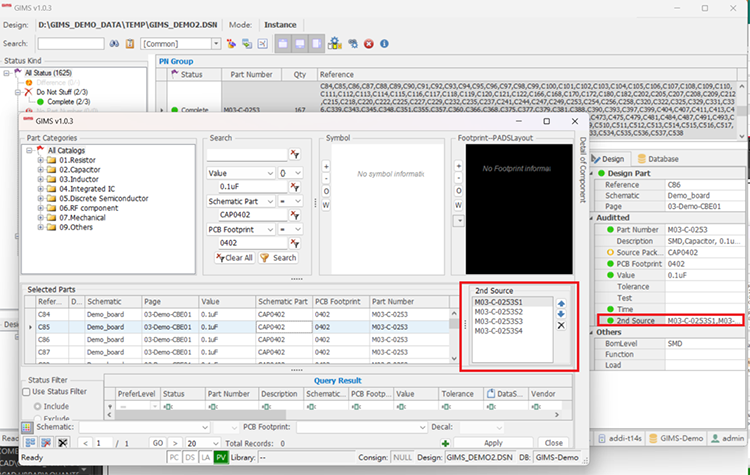The image size is (750, 475).
Task: Click the Selected Parts vertical scrollbar
Action: pyautogui.click(x=454, y=336)
